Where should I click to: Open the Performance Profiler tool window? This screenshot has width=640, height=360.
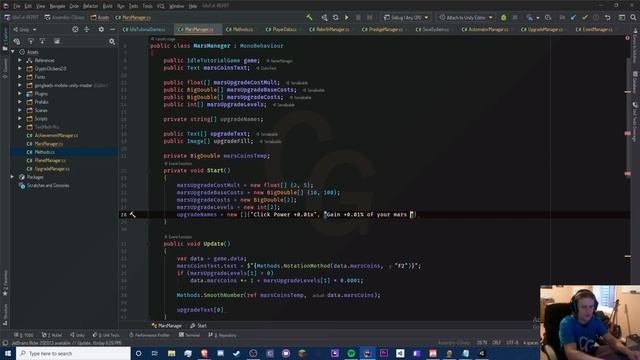point(149,335)
